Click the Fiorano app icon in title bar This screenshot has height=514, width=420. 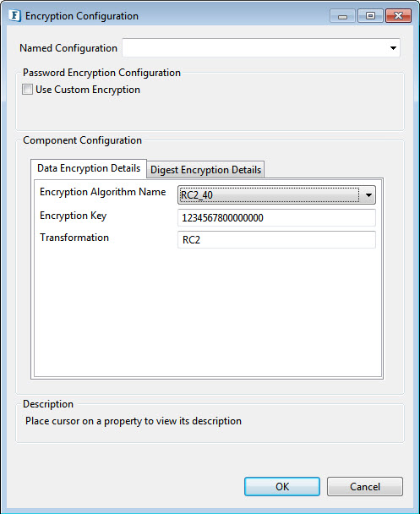pyautogui.click(x=14, y=16)
